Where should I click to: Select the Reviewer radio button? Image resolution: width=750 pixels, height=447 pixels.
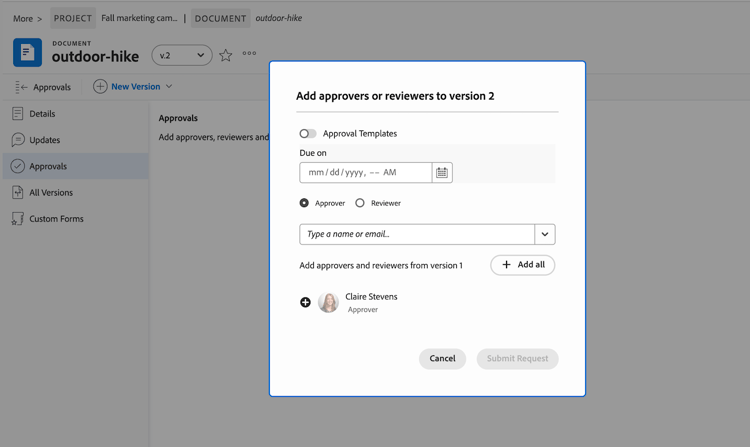[360, 203]
